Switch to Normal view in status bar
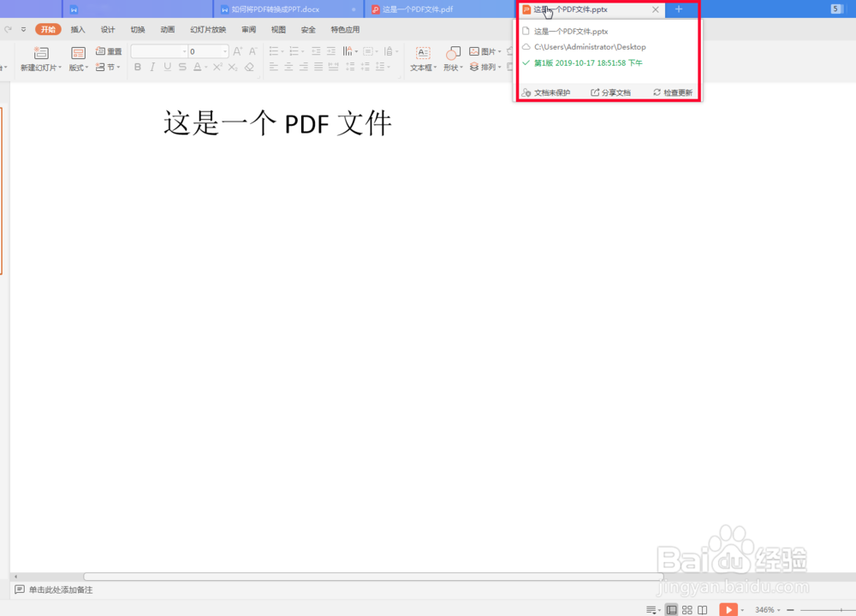856x616 pixels. tap(671, 610)
